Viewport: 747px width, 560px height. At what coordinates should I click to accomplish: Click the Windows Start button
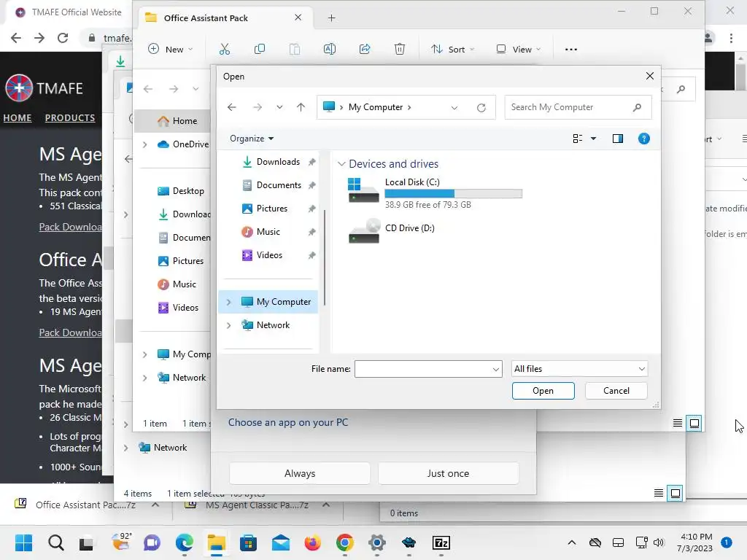pyautogui.click(x=23, y=542)
